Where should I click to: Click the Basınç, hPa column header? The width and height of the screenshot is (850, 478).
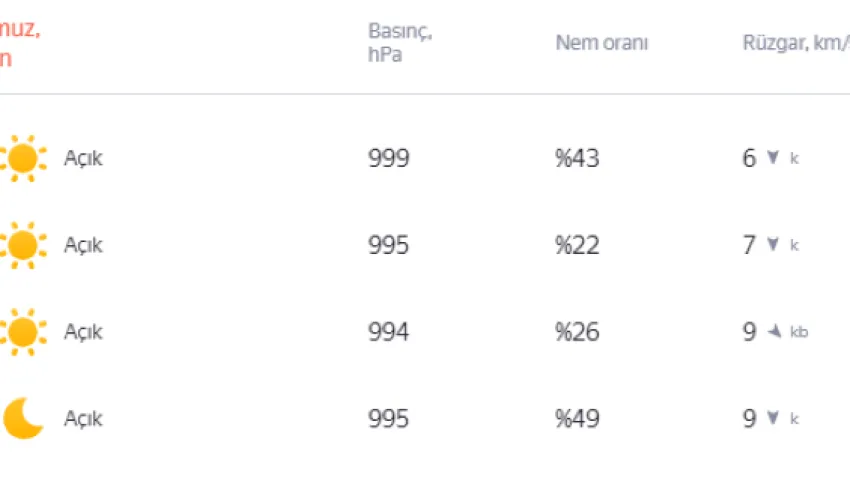click(x=399, y=43)
